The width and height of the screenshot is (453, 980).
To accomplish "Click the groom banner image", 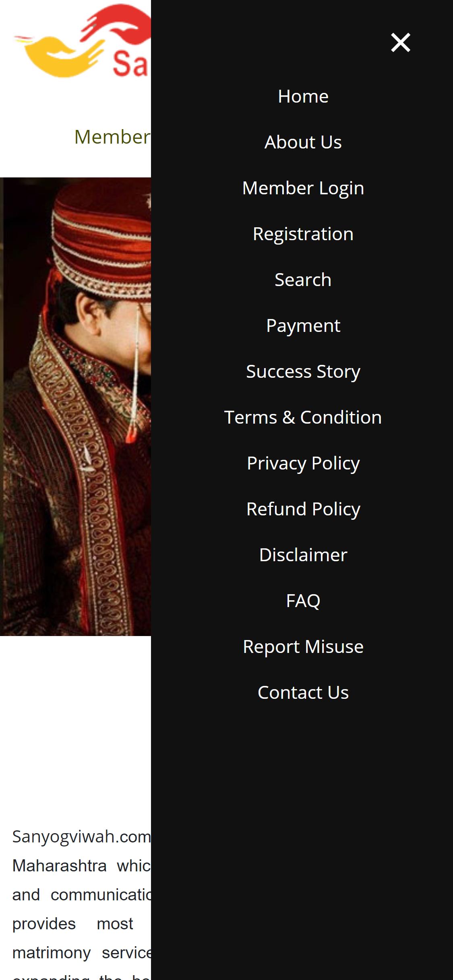I will click(75, 406).
